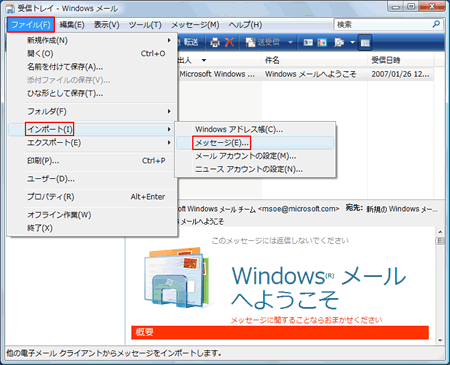Click the preview pane scrollbar down arrow
450x365 pixels.
pyautogui.click(x=440, y=340)
